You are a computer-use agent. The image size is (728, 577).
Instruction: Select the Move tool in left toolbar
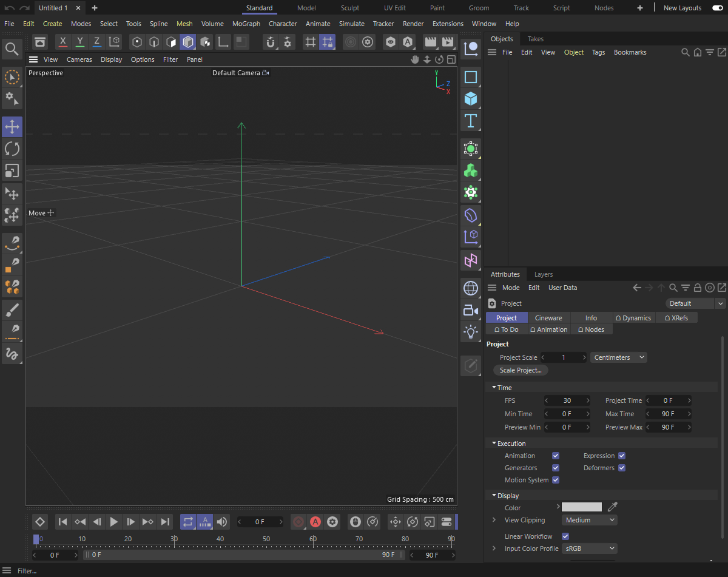point(12,127)
